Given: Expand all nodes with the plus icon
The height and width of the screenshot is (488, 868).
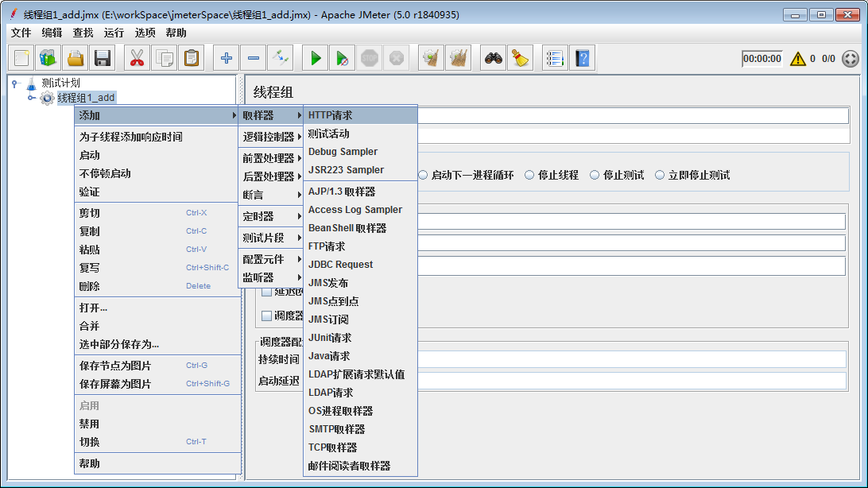Looking at the screenshot, I should point(227,58).
